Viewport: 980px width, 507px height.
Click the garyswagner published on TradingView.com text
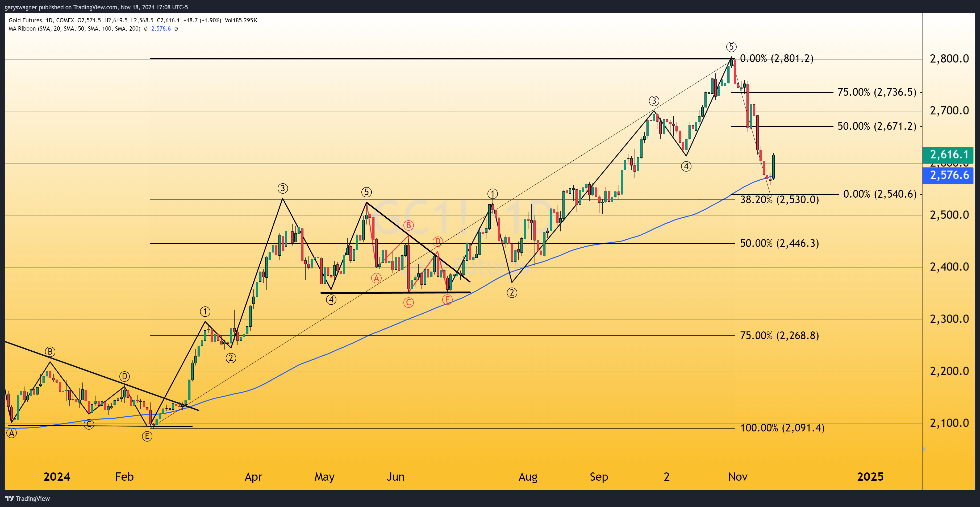pyautogui.click(x=61, y=7)
